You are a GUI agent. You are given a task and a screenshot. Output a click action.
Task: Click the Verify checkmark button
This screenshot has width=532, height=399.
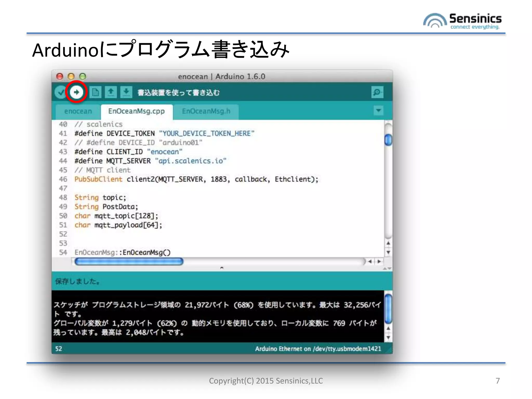pos(61,92)
